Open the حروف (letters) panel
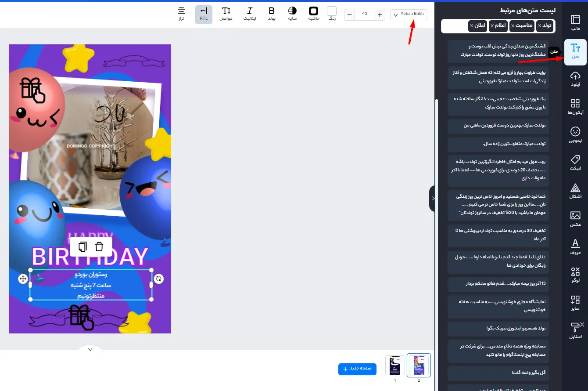Image resolution: width=588 pixels, height=391 pixels. pos(575,247)
